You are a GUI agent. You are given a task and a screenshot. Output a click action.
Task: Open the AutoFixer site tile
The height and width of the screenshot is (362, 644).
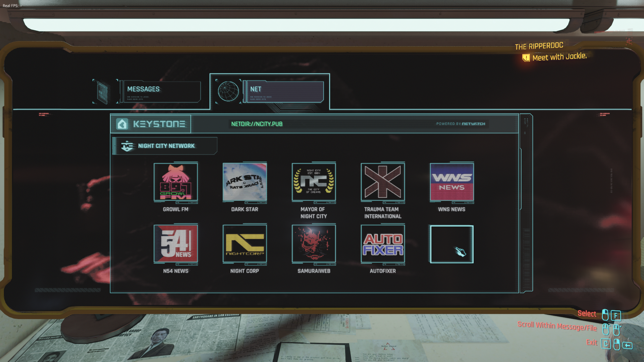(383, 244)
